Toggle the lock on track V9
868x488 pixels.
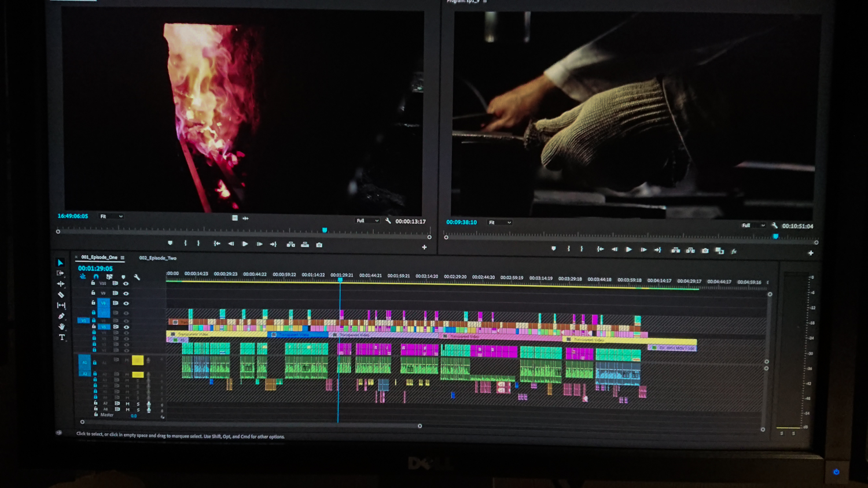coord(93,293)
